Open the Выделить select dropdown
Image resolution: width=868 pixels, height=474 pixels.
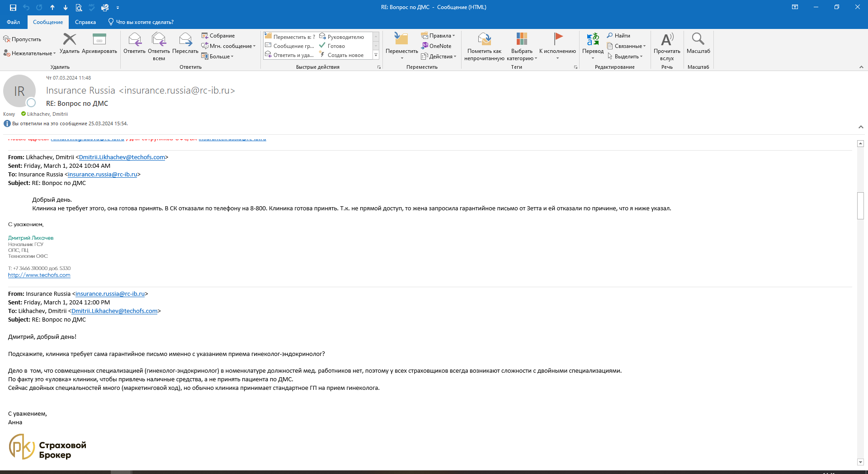[x=625, y=57]
